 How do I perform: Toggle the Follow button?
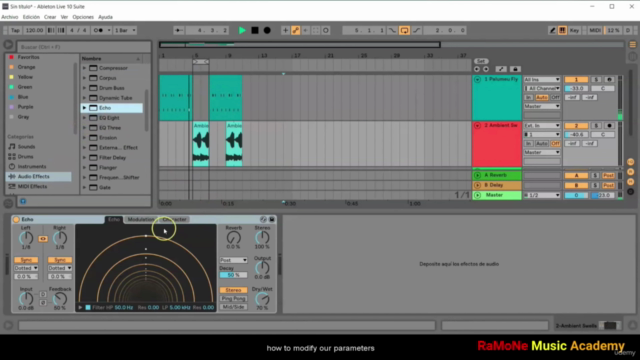coord(178,30)
